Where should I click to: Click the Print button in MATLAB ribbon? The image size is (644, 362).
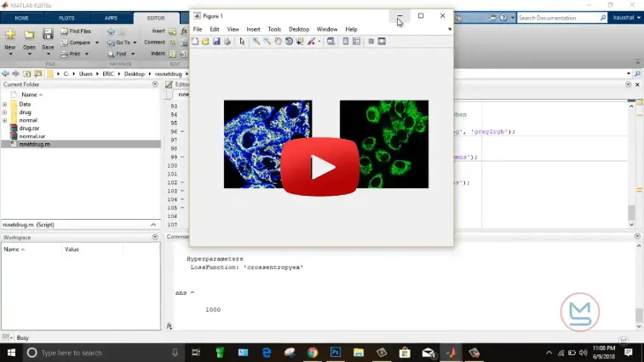pyautogui.click(x=71, y=54)
